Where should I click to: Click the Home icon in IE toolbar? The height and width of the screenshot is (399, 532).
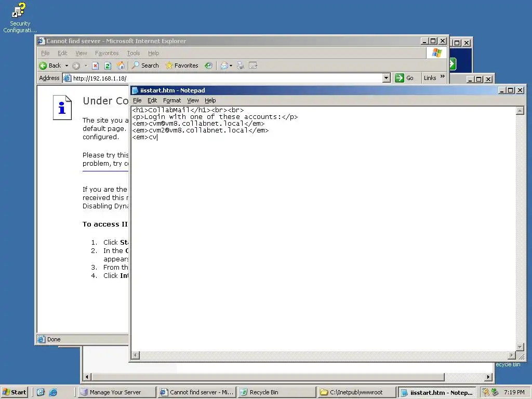[121, 65]
